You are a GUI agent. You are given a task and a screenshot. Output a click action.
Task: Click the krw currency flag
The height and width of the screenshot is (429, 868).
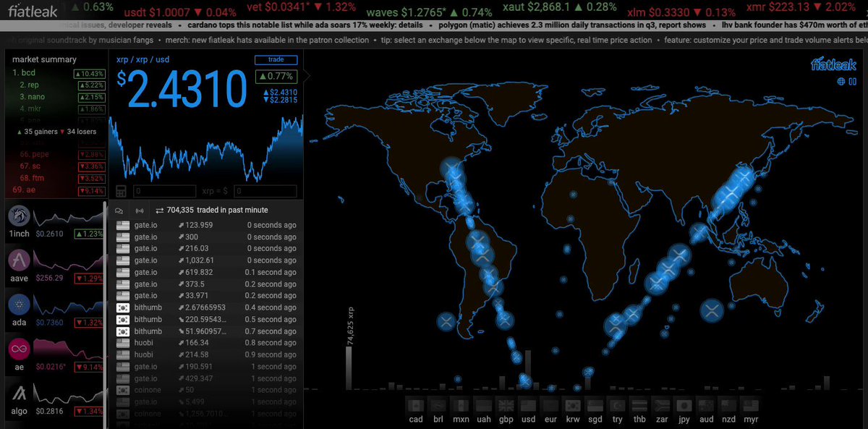pyautogui.click(x=573, y=404)
